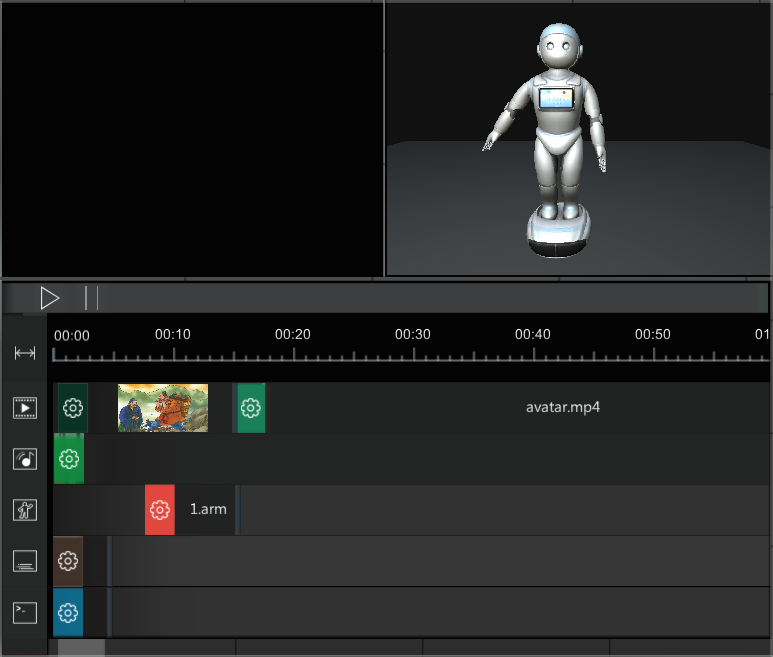Click the horizontal timeline scrollbar thumb

tap(81, 648)
